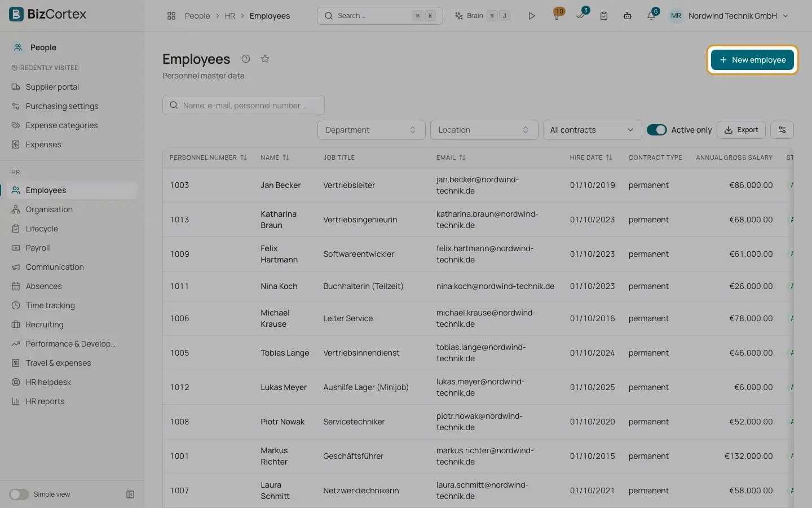Image resolution: width=812 pixels, height=508 pixels.
Task: Star the Employees page as favorite
Action: 265,59
